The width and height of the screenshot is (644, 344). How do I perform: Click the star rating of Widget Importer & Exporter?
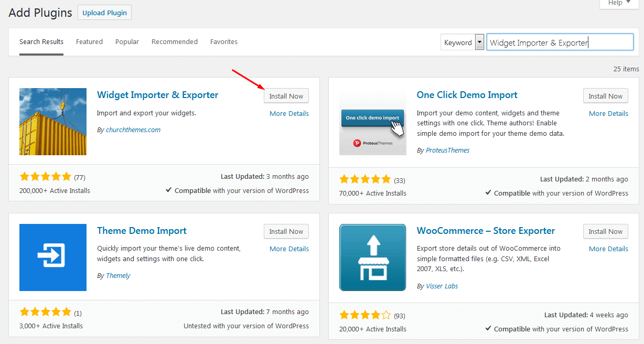tap(45, 177)
